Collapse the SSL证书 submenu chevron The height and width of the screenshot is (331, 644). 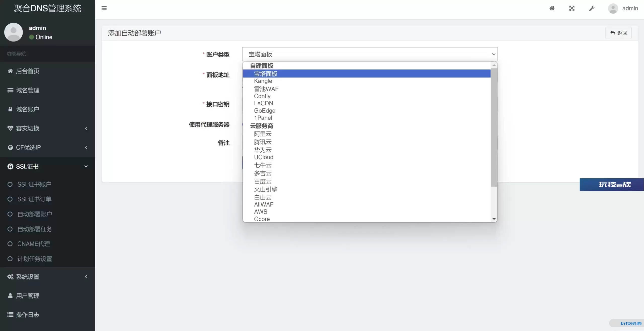[x=86, y=167]
